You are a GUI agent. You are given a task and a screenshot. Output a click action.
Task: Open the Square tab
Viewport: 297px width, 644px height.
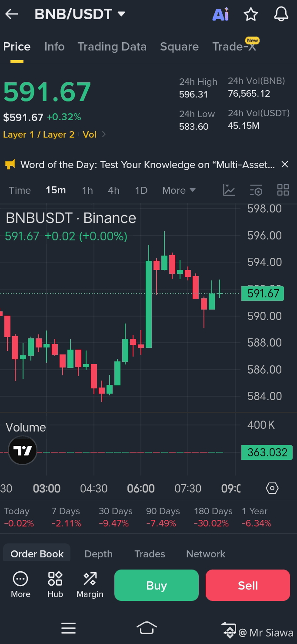179,47
